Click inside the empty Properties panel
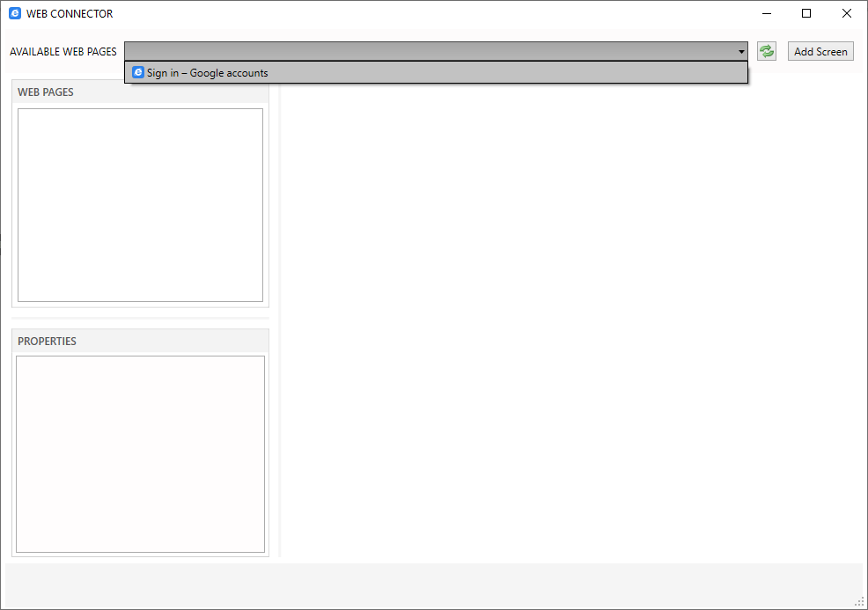 coord(140,453)
